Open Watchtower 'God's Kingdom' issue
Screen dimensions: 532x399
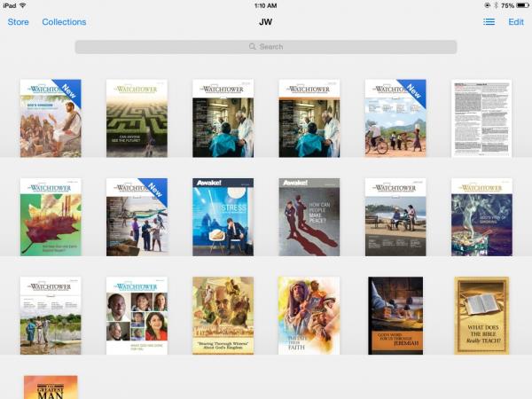(x=51, y=119)
